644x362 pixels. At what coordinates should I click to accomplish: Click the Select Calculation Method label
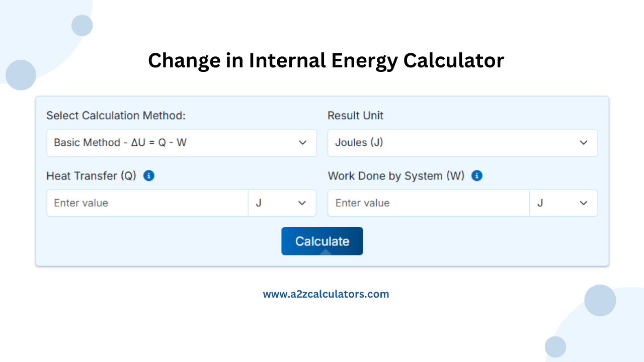coord(116,116)
